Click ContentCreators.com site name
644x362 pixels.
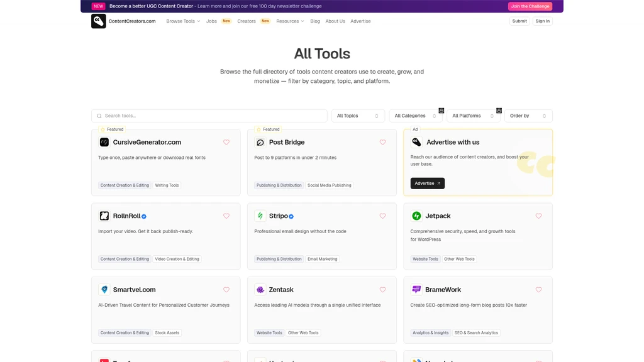(132, 21)
